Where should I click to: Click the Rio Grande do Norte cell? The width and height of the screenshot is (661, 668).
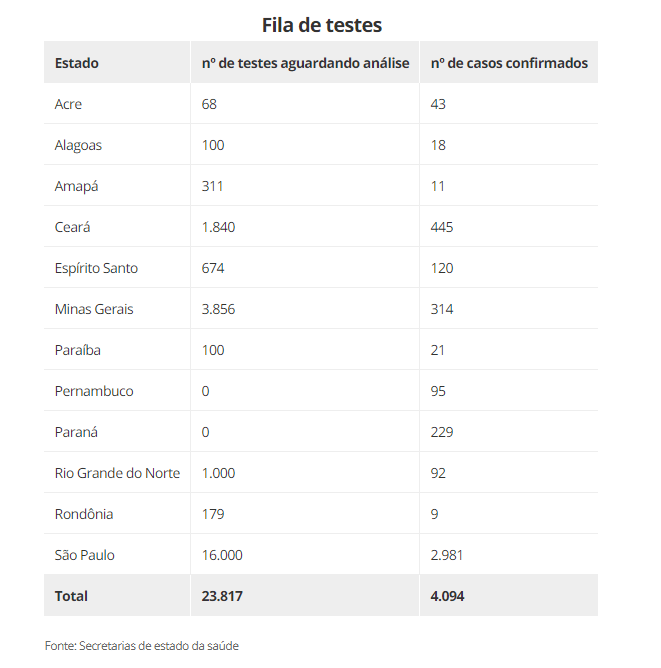click(117, 473)
